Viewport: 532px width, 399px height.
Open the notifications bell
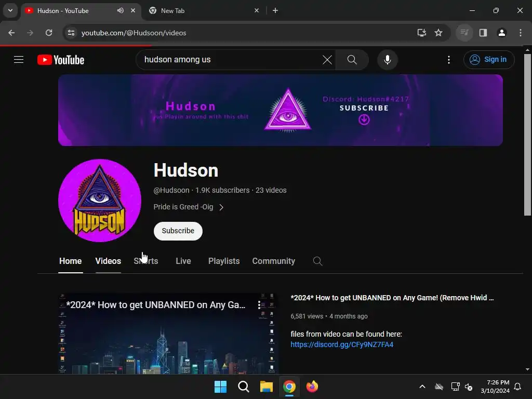[517, 387]
